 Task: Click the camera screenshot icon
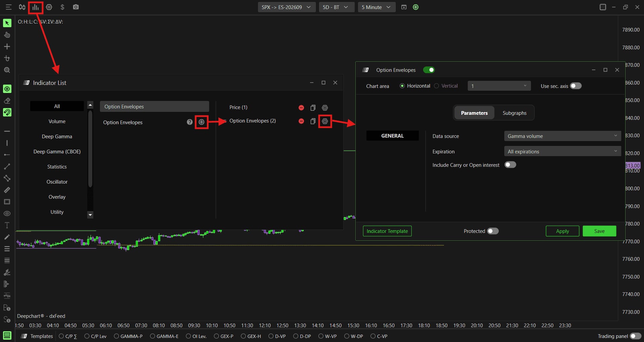[76, 7]
